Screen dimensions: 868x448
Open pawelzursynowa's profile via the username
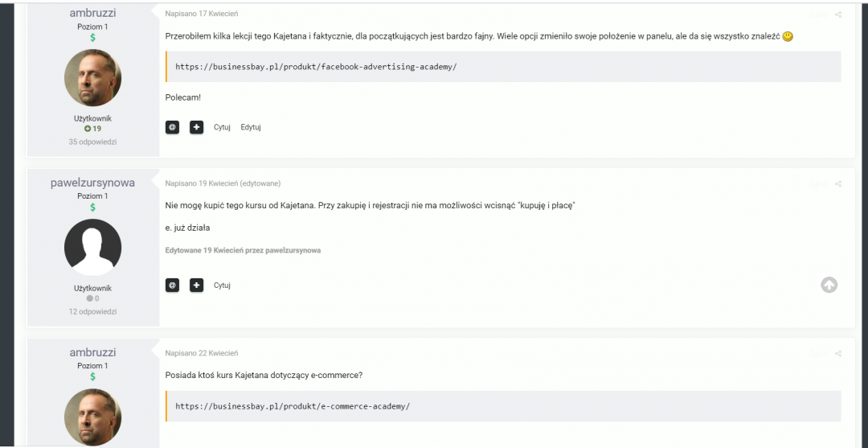92,183
